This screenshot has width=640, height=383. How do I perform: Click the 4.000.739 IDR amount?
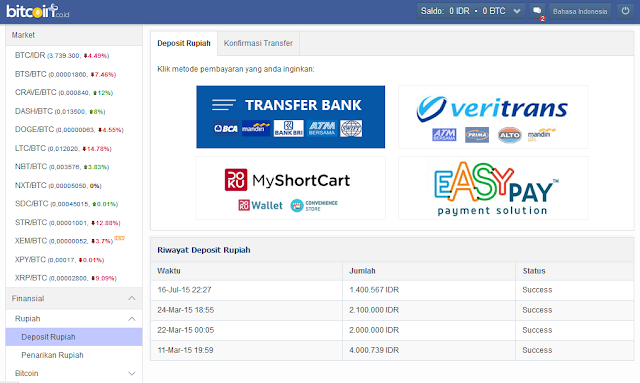374,350
